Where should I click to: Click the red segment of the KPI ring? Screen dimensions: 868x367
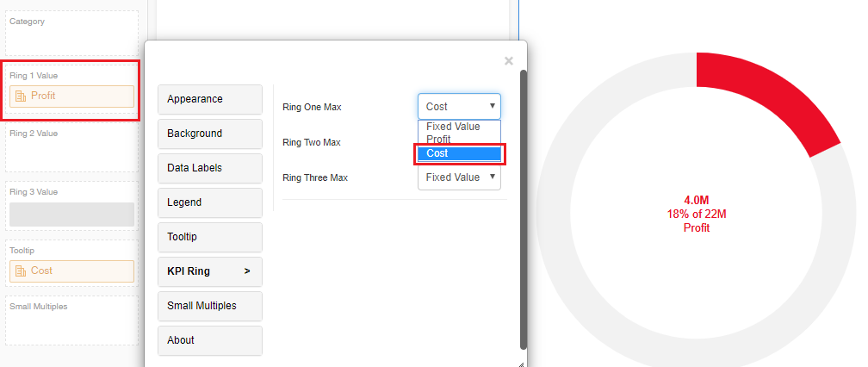click(x=766, y=99)
